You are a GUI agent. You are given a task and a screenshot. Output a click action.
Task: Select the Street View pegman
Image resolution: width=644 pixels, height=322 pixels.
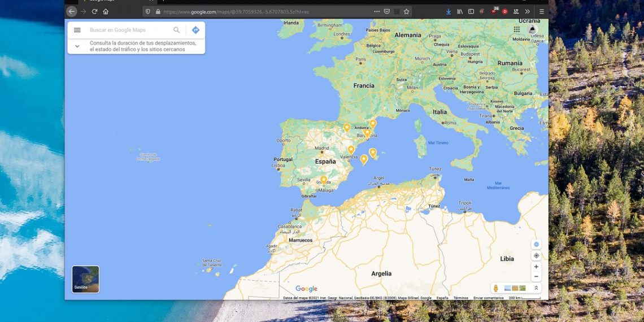(496, 288)
